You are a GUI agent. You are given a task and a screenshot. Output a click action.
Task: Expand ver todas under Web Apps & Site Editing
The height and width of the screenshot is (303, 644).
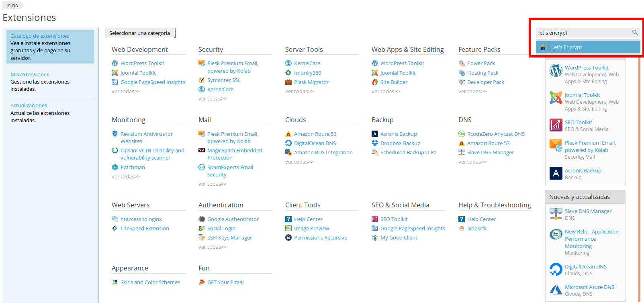click(386, 91)
